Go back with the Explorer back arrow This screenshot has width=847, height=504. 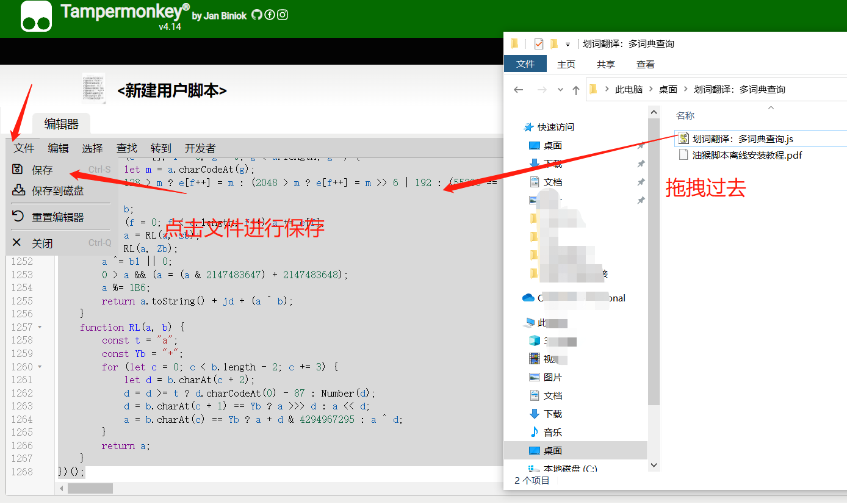tap(519, 90)
